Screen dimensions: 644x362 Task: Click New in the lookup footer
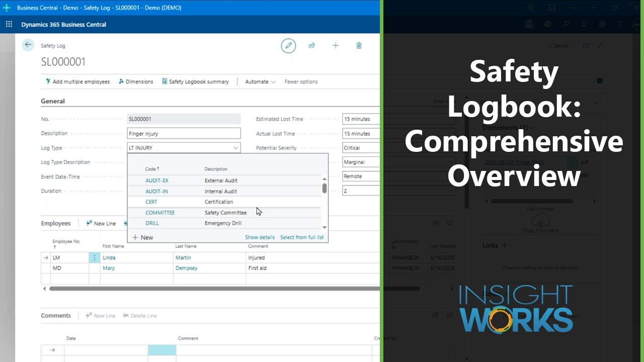(142, 237)
